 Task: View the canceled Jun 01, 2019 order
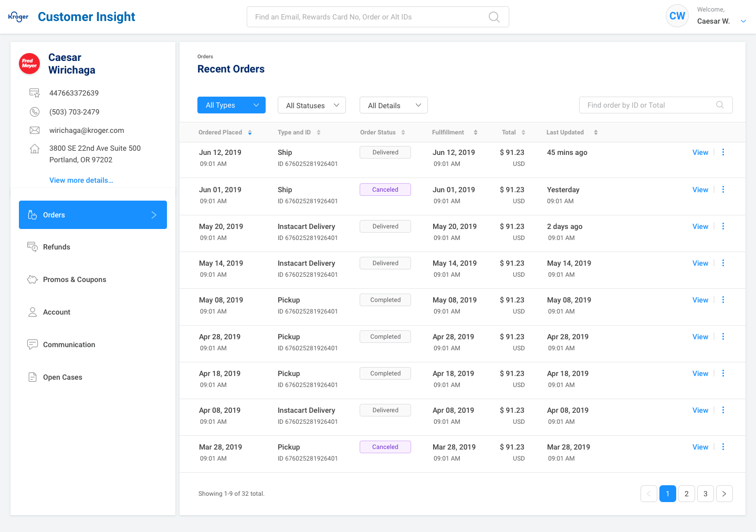[x=700, y=190]
